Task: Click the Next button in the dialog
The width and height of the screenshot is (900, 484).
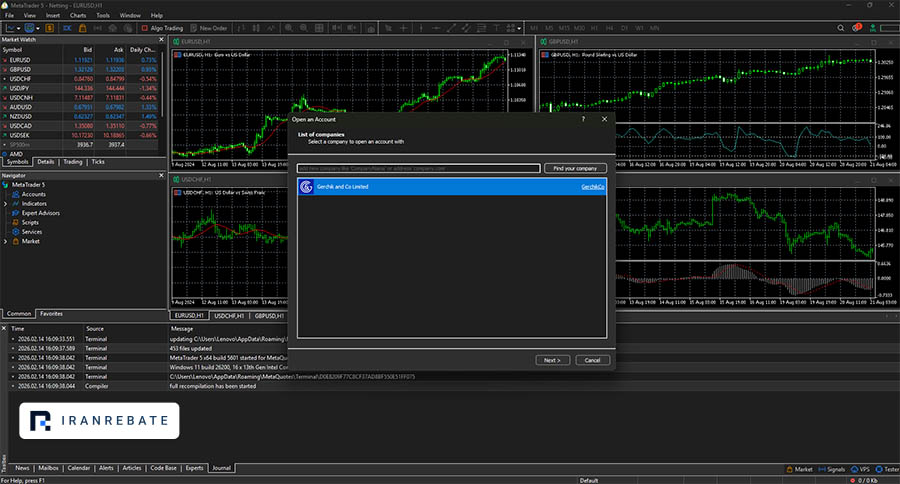Action: click(x=552, y=360)
